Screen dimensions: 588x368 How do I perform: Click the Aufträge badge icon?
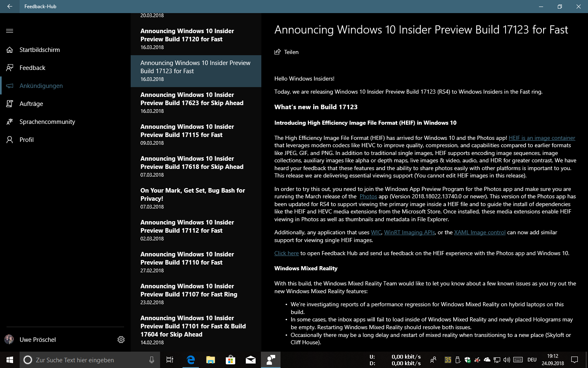coord(10,104)
